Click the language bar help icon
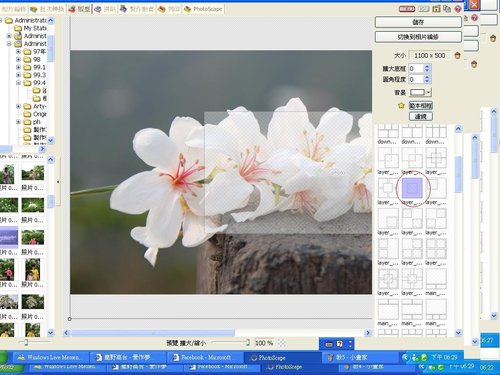This screenshot has width=500, height=375. point(340,344)
